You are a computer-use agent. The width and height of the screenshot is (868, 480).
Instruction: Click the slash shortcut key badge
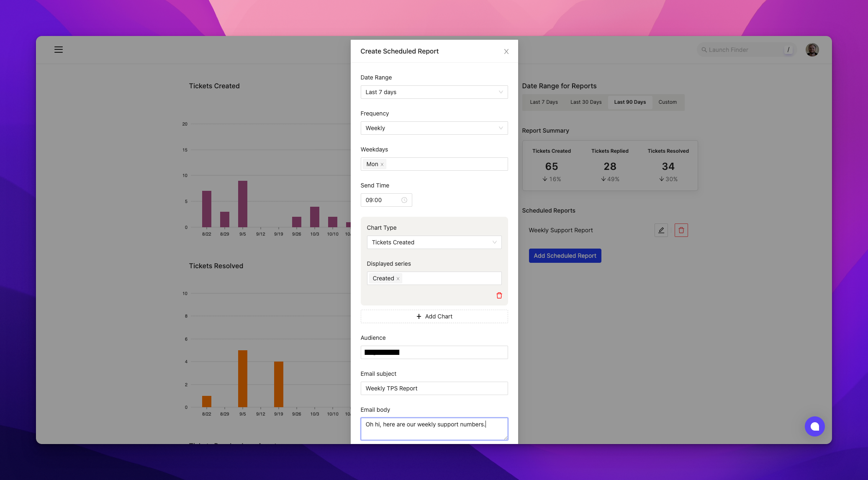[x=788, y=50]
